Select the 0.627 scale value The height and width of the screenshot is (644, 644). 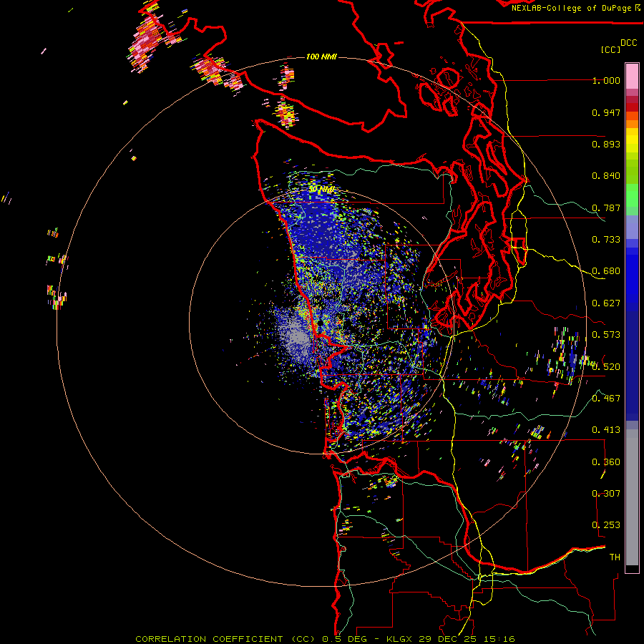click(x=606, y=303)
